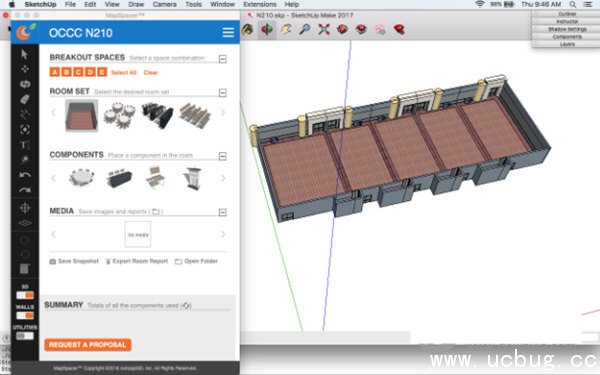Toggle the WALLS switch

point(25,315)
